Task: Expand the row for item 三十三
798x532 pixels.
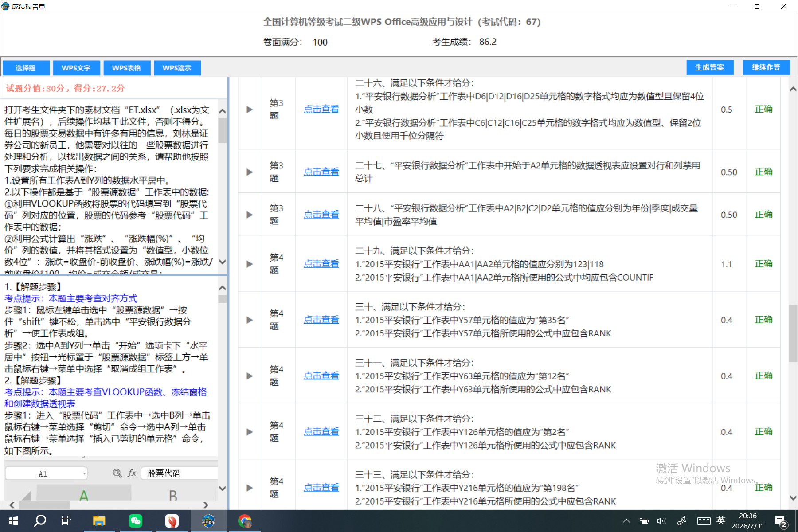Action: coord(250,488)
